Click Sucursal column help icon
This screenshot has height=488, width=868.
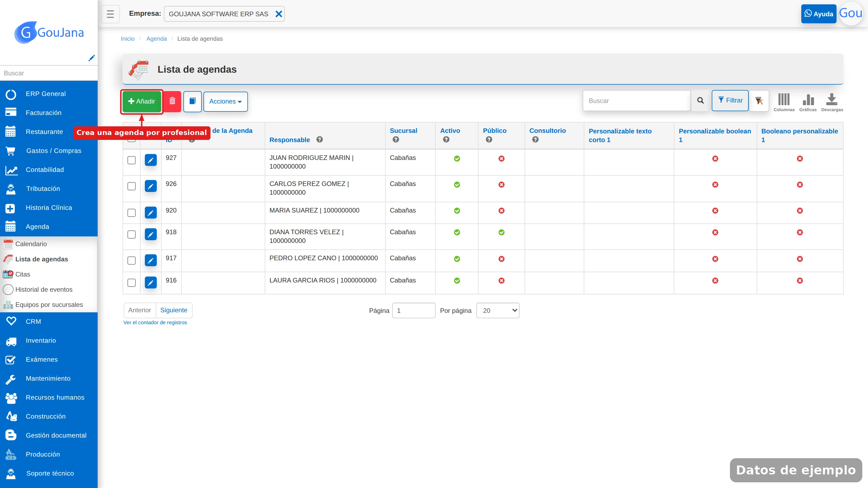pos(396,139)
